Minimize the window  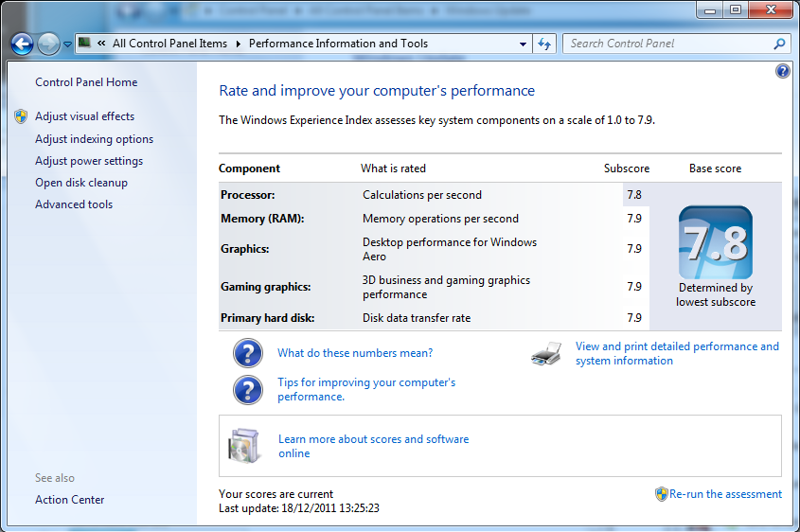click(x=710, y=9)
